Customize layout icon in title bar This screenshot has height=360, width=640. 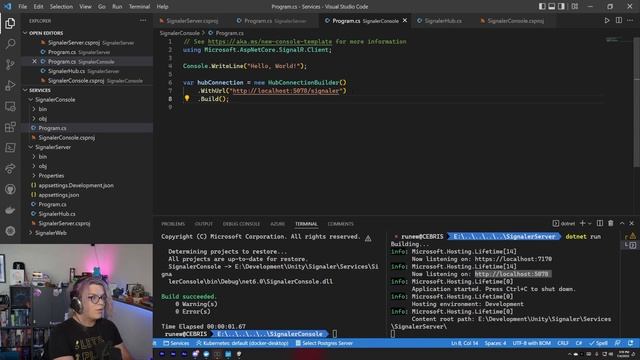[x=575, y=7]
